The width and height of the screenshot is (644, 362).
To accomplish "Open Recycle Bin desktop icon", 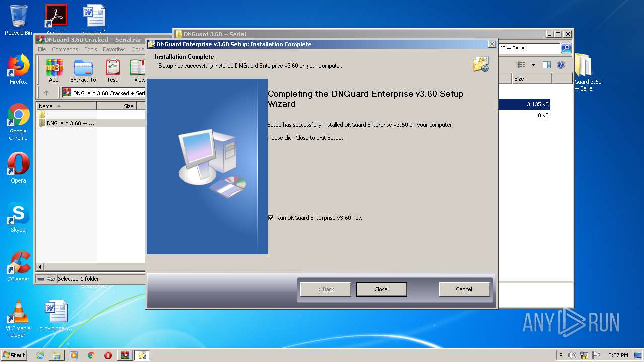I will pos(18,20).
